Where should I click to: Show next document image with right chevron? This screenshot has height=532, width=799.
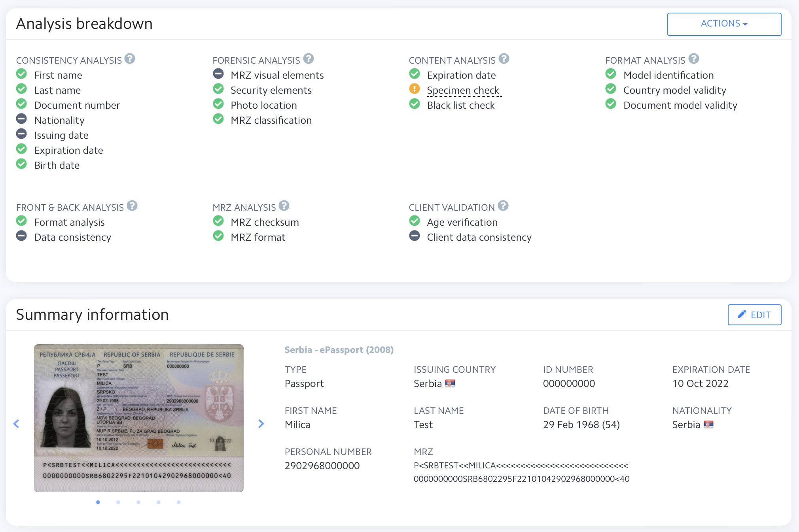click(261, 424)
